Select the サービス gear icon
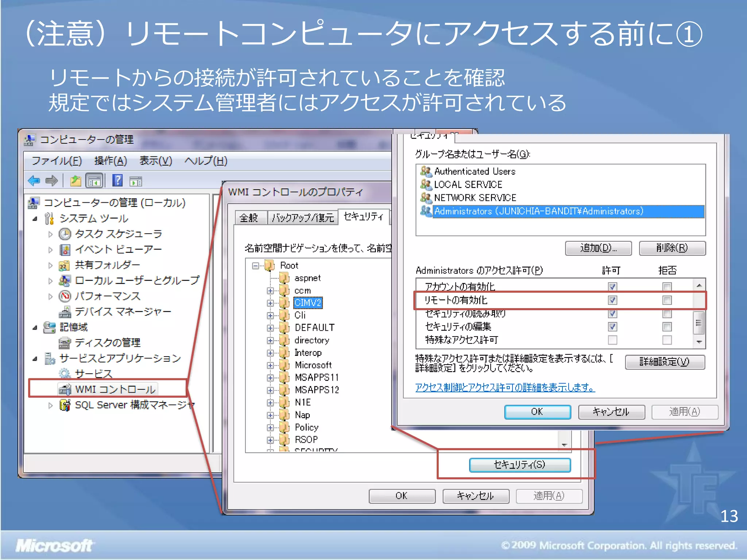The height and width of the screenshot is (560, 747). click(x=65, y=373)
